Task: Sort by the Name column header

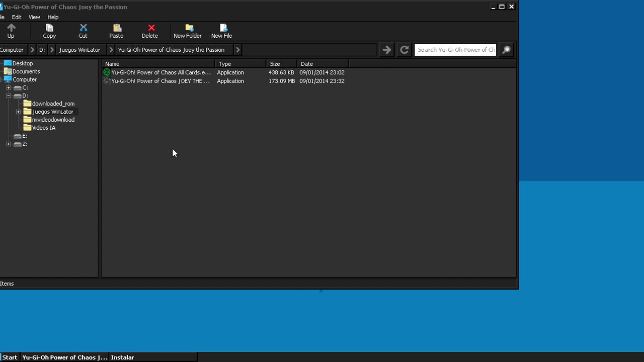Action: [158, 64]
